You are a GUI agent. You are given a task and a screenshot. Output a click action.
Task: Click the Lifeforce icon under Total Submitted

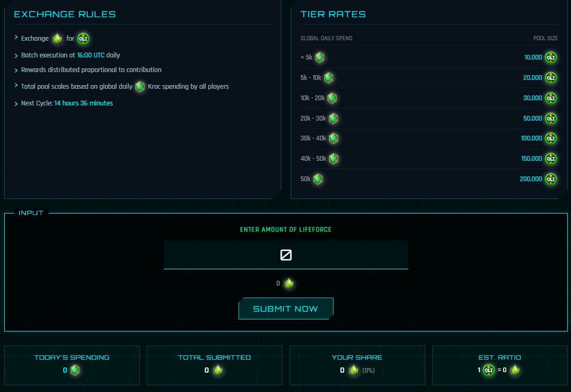[218, 370]
